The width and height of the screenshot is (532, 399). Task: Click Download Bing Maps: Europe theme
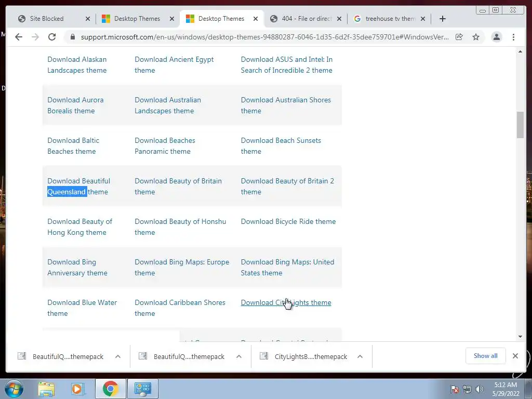tap(182, 268)
